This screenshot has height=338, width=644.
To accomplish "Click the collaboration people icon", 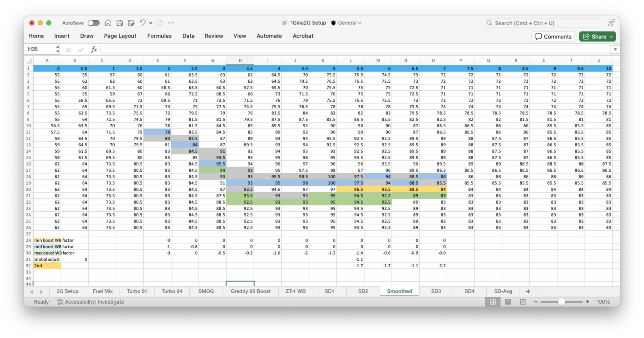I will [x=611, y=23].
